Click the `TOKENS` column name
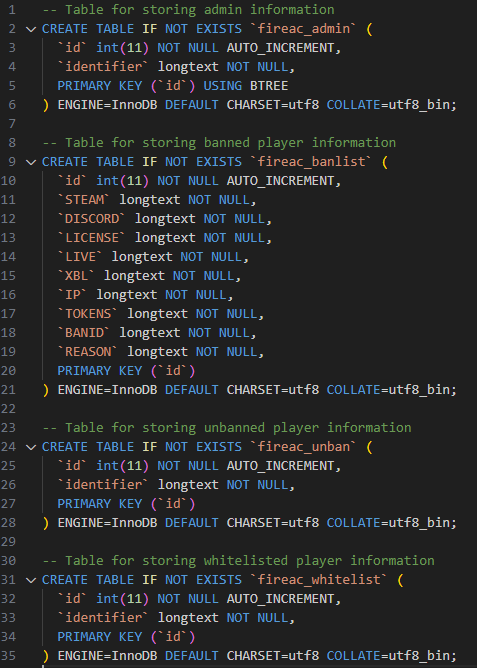This screenshot has height=668, width=477. [87, 314]
